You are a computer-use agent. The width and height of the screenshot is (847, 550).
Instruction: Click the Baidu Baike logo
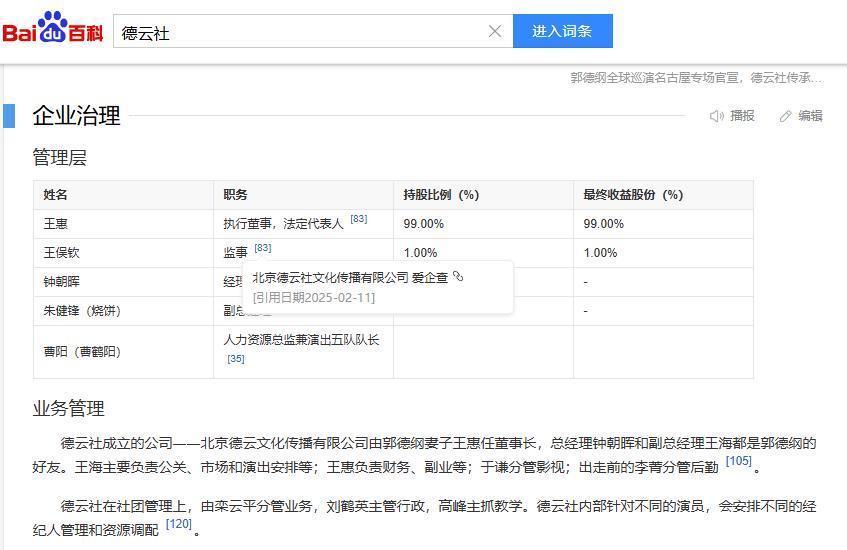pos(53,30)
